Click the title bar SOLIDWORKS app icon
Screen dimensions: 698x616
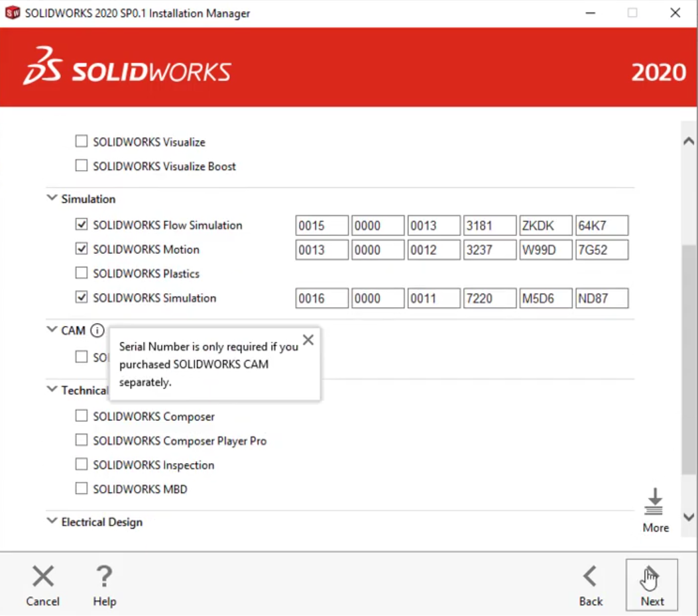pyautogui.click(x=13, y=13)
